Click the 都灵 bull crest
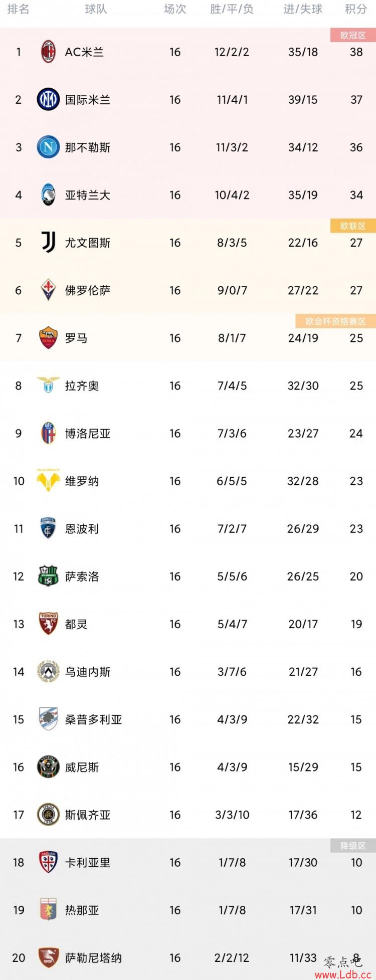The image size is (376, 980). click(48, 623)
